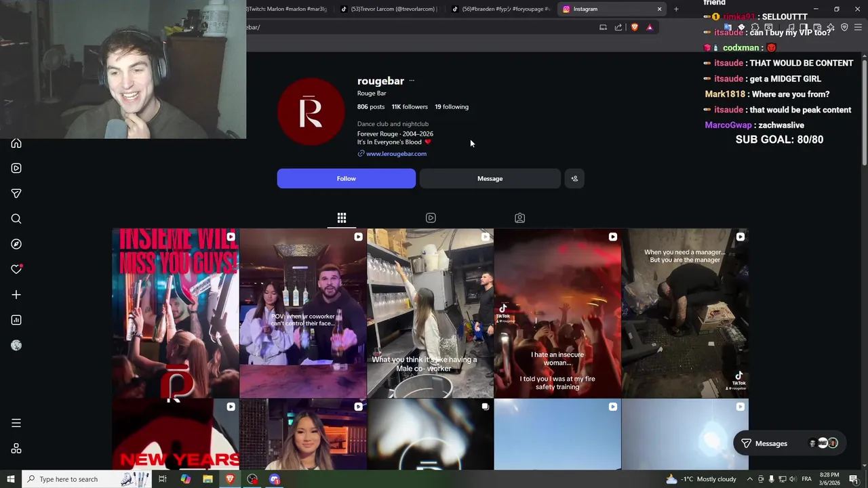The height and width of the screenshot is (488, 868).
Task: Click the FRA language indicator
Action: 806,479
